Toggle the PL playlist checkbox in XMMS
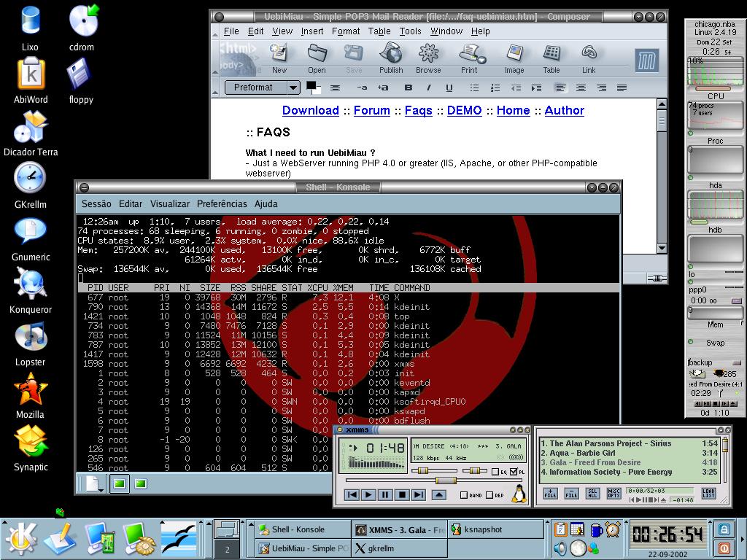The height and width of the screenshot is (560, 747). click(x=514, y=472)
